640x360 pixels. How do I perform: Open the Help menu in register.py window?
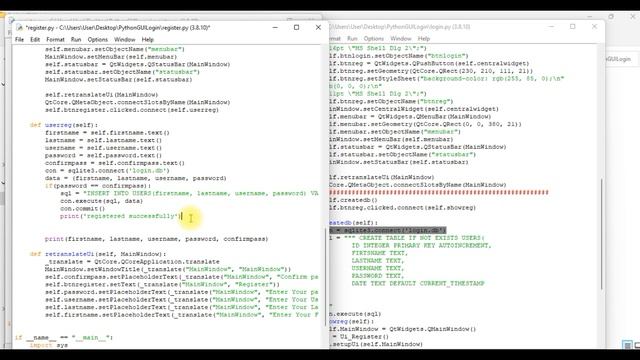(x=147, y=40)
